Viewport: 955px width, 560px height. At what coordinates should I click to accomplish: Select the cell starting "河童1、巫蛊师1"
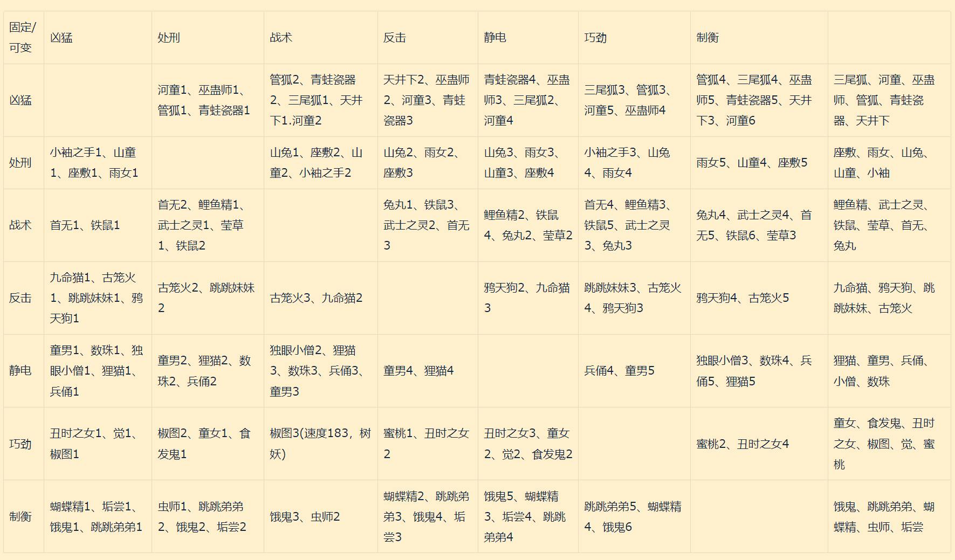coord(208,100)
